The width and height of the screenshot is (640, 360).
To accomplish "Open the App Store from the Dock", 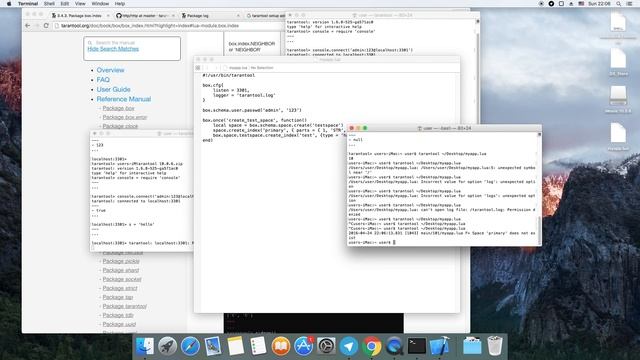I will pyautogui.click(x=303, y=346).
